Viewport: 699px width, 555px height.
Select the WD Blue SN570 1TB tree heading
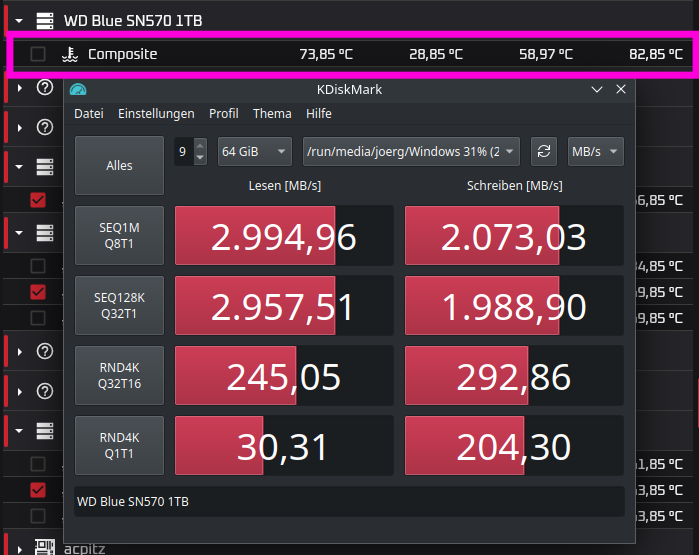[x=133, y=21]
